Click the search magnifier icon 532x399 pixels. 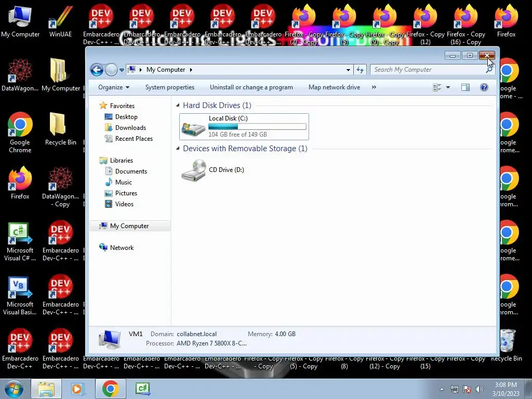click(x=489, y=70)
